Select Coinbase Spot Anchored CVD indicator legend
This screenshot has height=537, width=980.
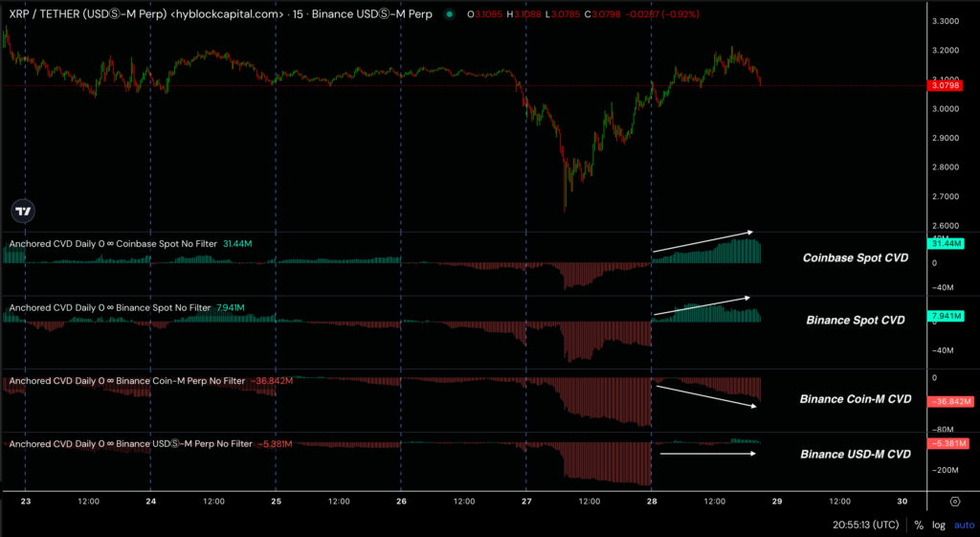(112, 244)
